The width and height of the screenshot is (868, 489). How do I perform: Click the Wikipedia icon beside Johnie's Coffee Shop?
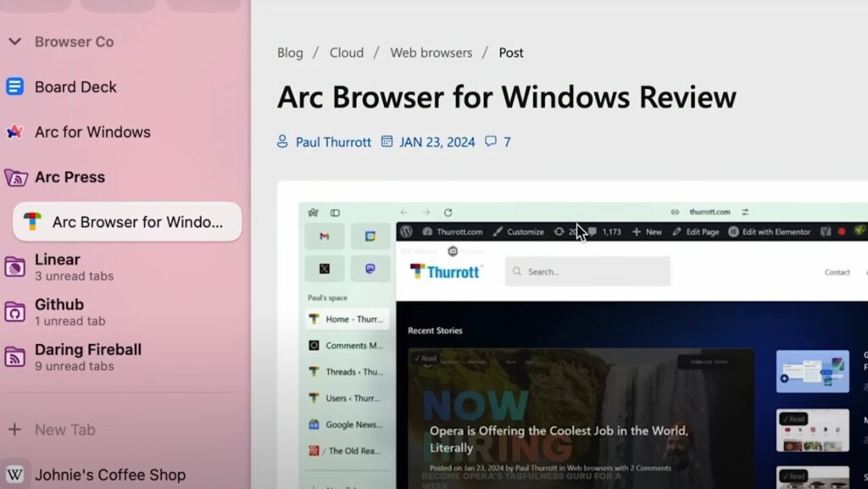click(14, 475)
